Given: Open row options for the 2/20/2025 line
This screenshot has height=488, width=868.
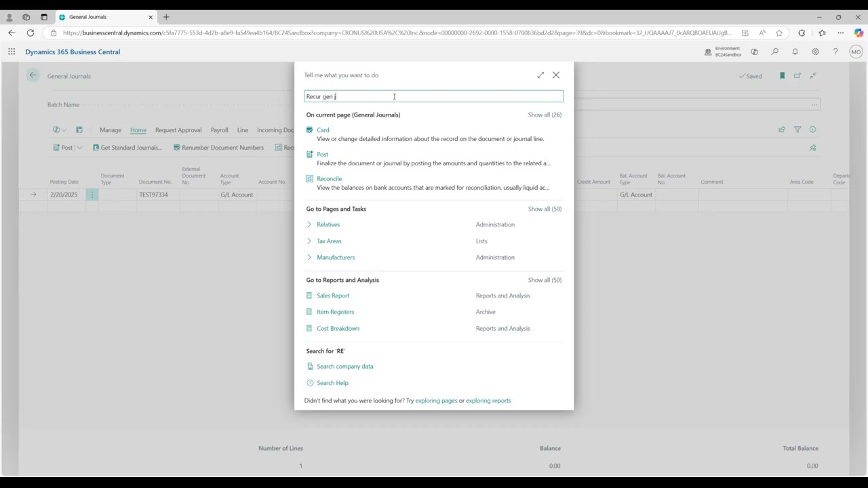Looking at the screenshot, I should [x=92, y=195].
